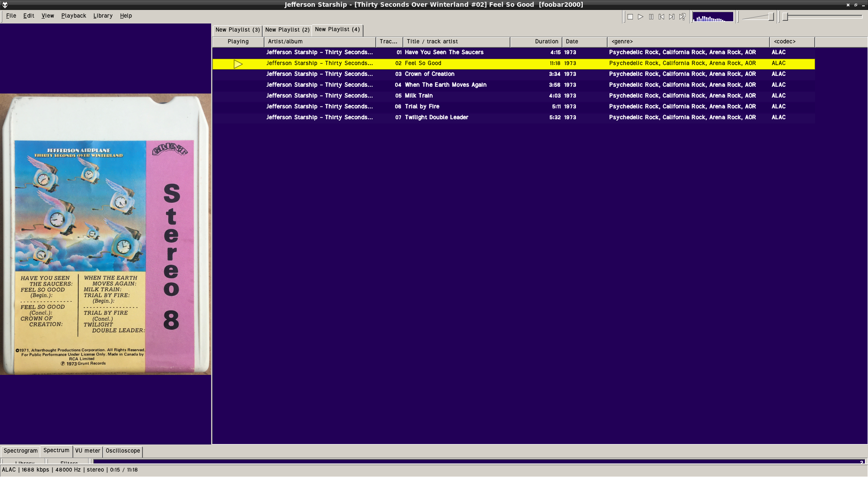The image size is (868, 477).
Task: Sort by Artist/album column header
Action: [x=320, y=42]
